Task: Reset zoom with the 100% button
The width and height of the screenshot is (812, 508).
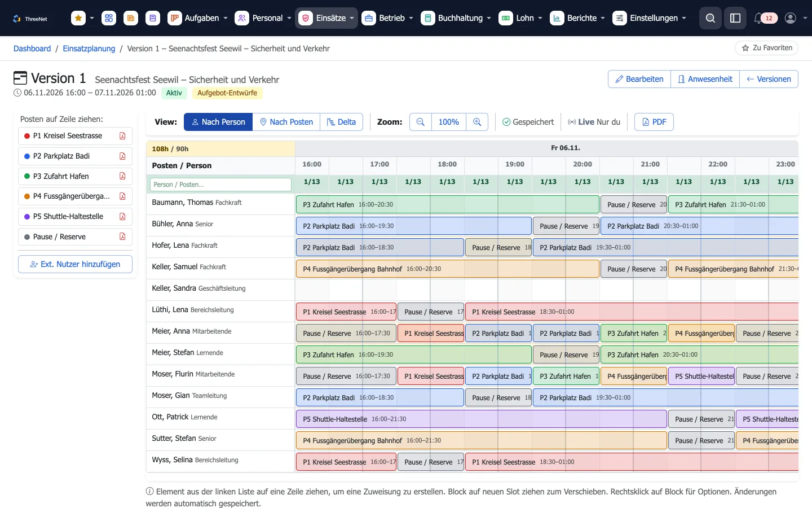Action: point(449,122)
